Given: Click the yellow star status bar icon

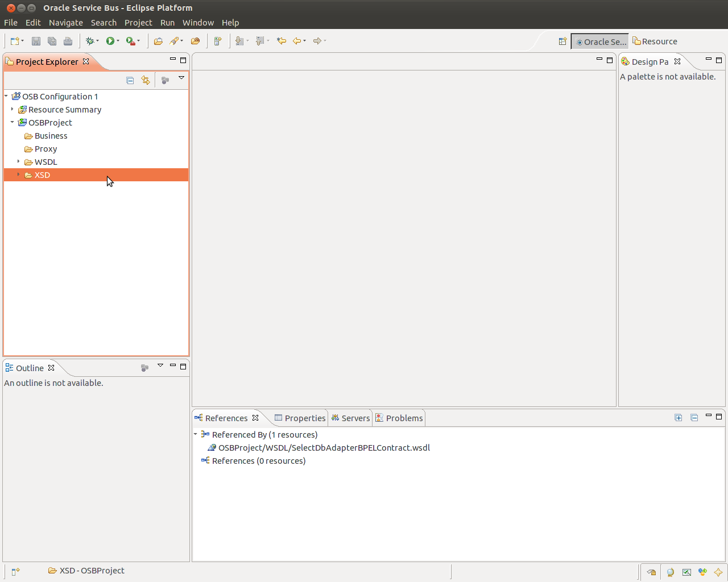Looking at the screenshot, I should (718, 572).
